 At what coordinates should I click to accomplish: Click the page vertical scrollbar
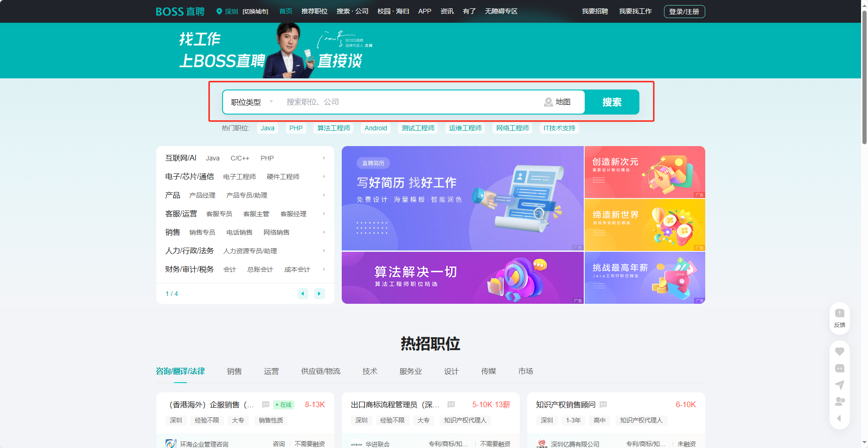pos(864,77)
